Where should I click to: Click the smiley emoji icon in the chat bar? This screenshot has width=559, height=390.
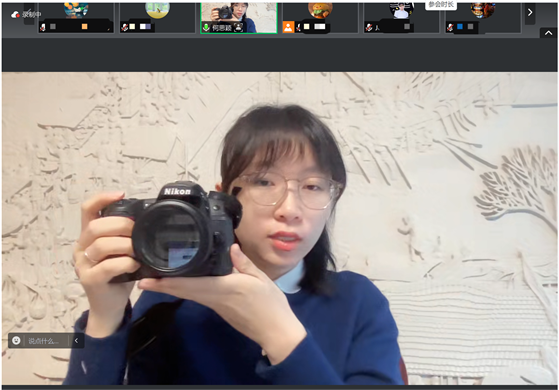[x=16, y=340]
